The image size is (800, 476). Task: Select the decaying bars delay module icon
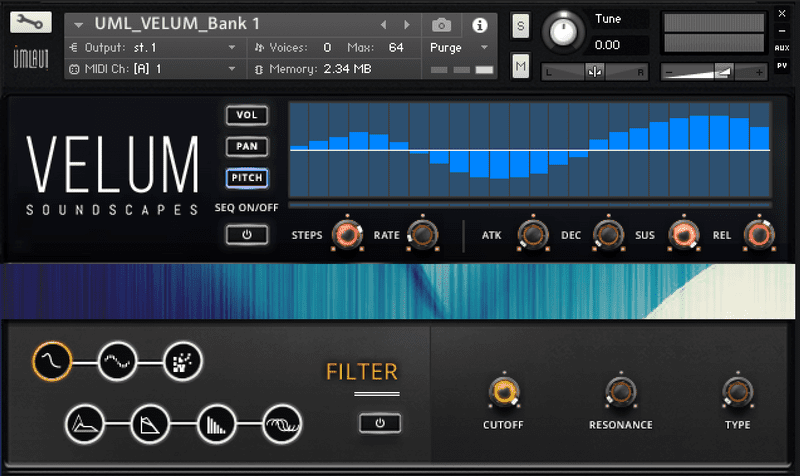(x=216, y=424)
